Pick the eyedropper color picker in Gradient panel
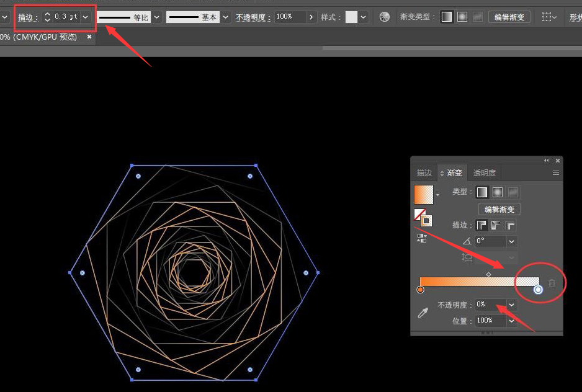The width and height of the screenshot is (582, 392). tap(423, 313)
